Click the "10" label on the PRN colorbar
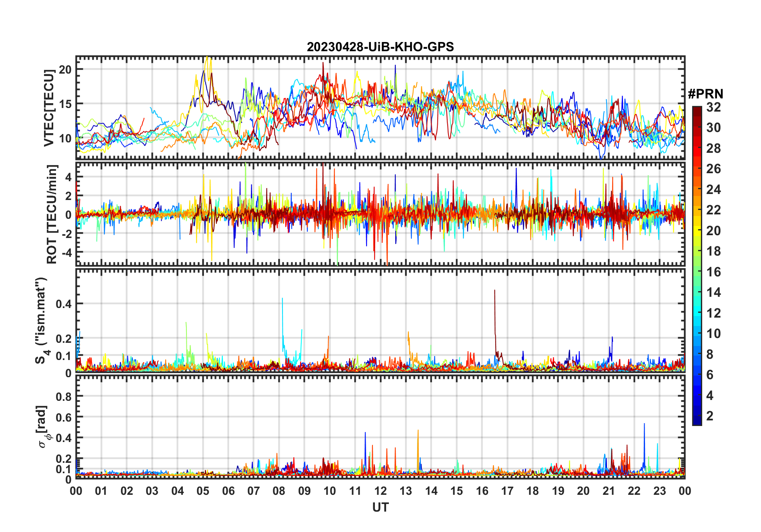The width and height of the screenshot is (761, 532). (713, 334)
